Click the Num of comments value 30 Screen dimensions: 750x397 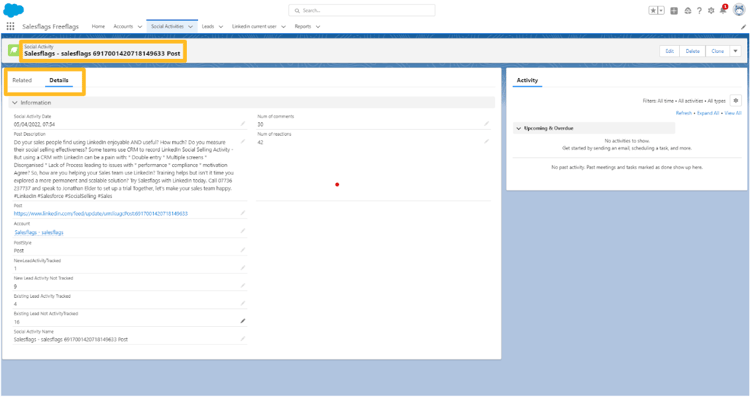260,124
